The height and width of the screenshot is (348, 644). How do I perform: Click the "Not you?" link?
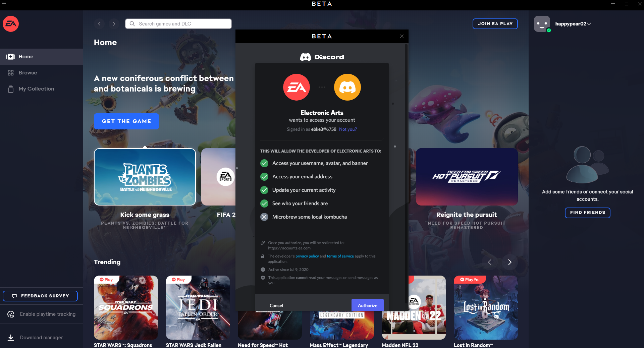pyautogui.click(x=348, y=129)
